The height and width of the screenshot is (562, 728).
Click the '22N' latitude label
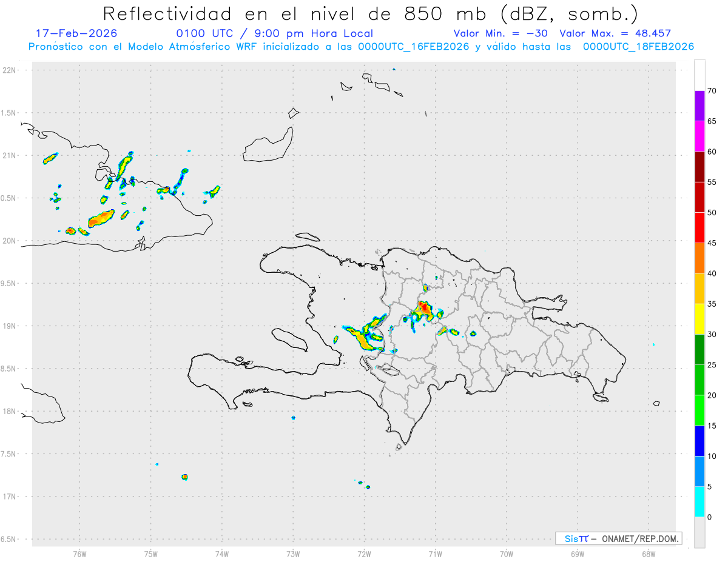point(10,70)
